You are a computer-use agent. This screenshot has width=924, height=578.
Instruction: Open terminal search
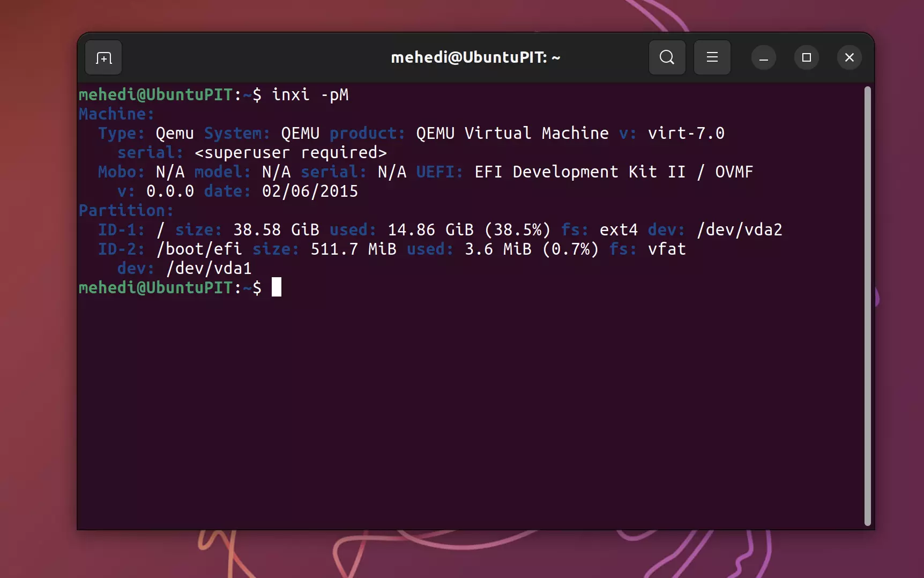[667, 57]
